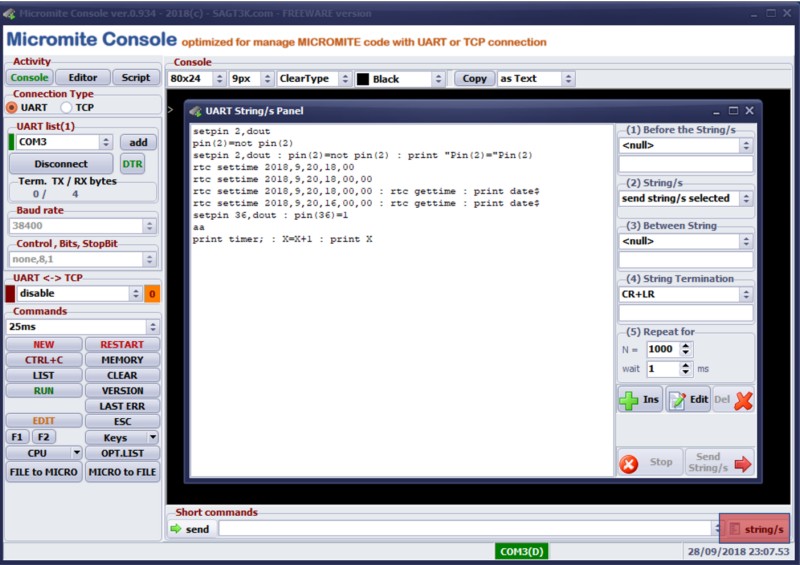The height and width of the screenshot is (565, 800).
Task: Click the red X Del button
Action: click(x=733, y=399)
